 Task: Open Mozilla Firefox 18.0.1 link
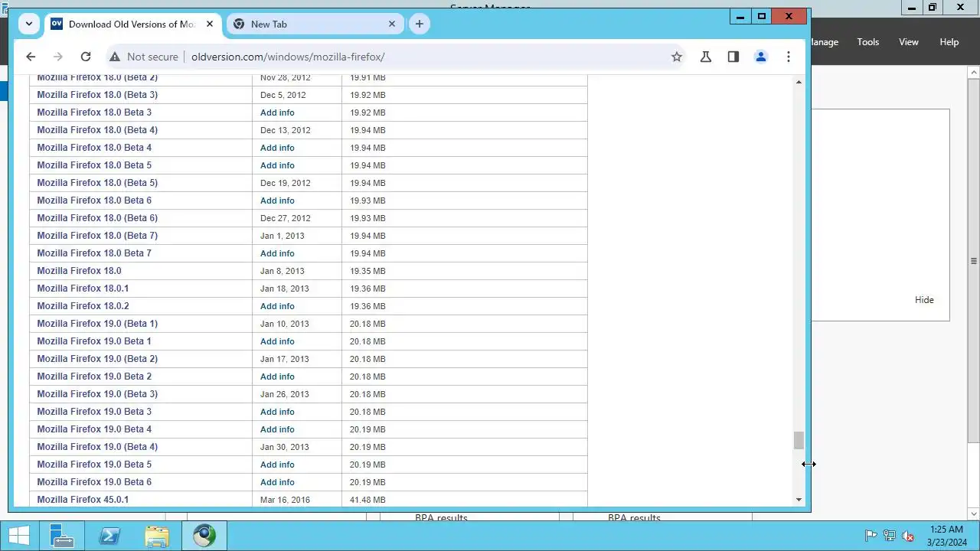click(x=83, y=289)
